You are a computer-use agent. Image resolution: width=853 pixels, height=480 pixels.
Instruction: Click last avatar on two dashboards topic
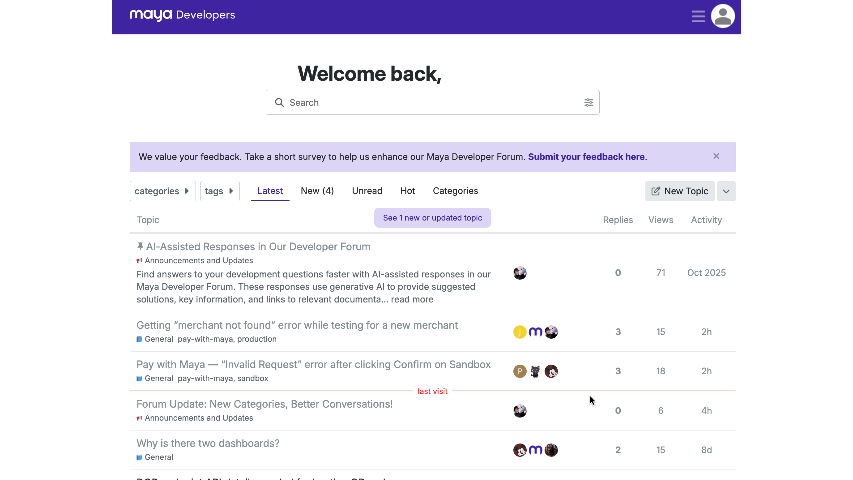(x=551, y=450)
